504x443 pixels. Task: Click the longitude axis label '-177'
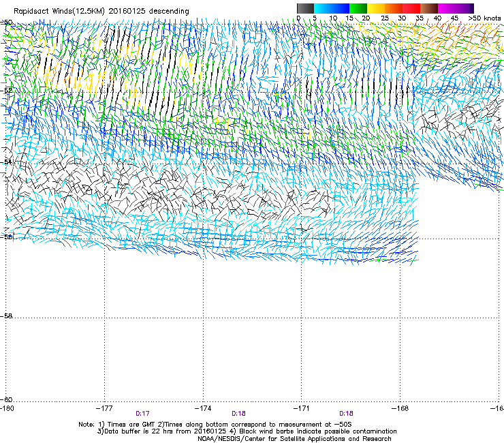104,408
